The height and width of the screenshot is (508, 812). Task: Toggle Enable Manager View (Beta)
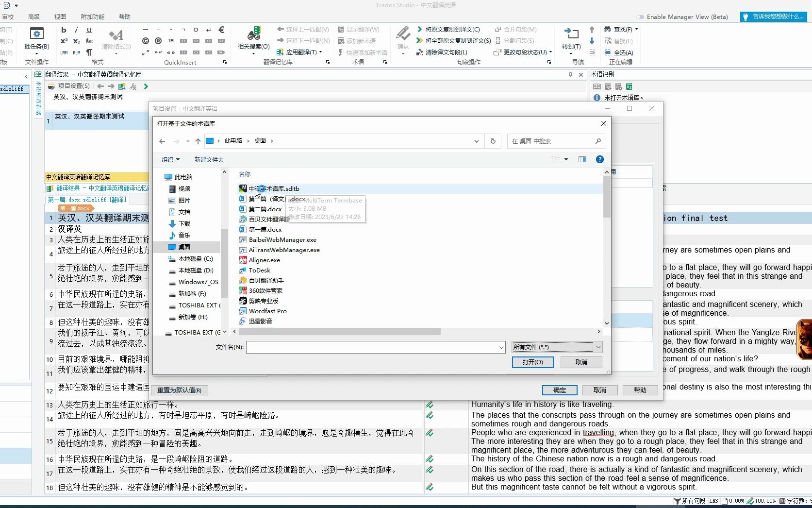[x=641, y=16]
